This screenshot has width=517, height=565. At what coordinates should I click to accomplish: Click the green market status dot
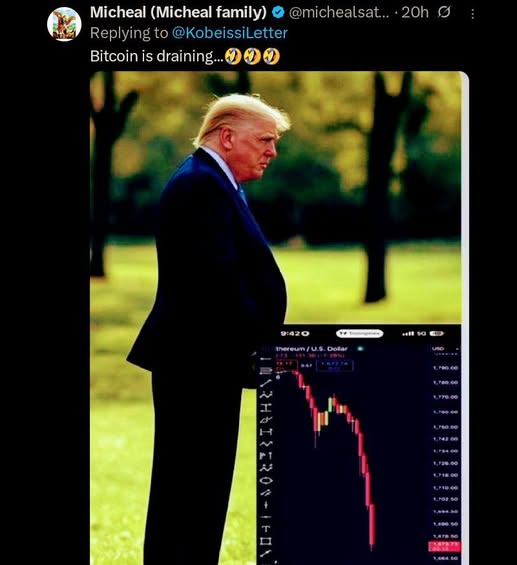360,348
